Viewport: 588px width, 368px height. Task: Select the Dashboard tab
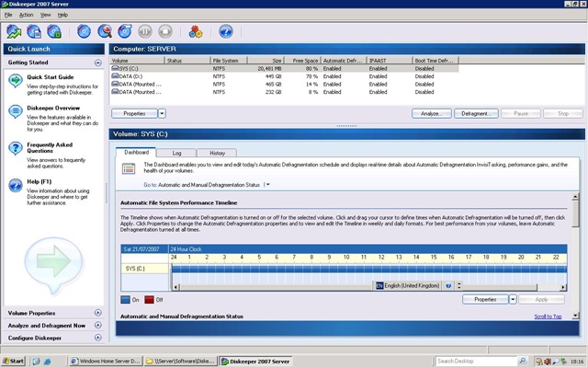coord(136,152)
